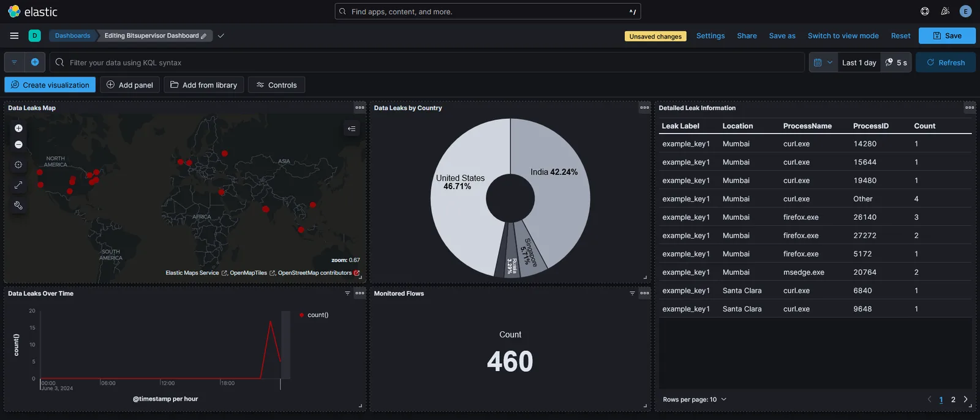This screenshot has height=420, width=980.
Task: Add a filter using the plus icon
Action: click(35, 62)
